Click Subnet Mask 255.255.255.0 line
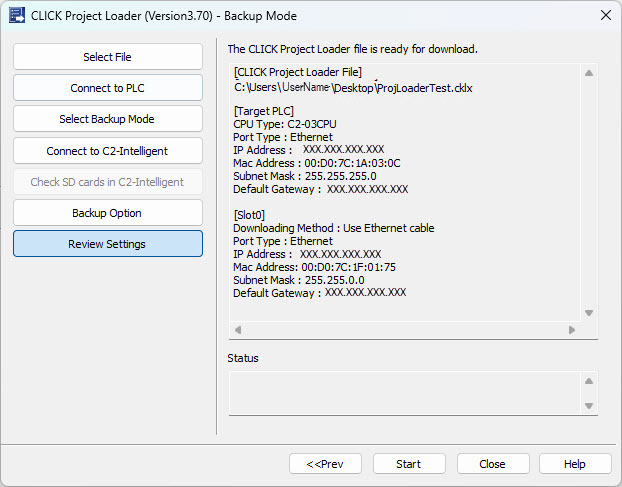 pos(305,176)
